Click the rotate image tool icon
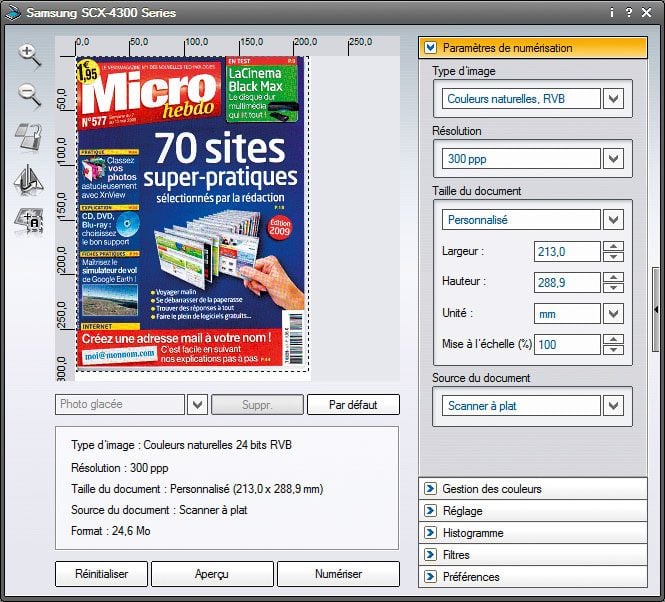 [x=30, y=137]
